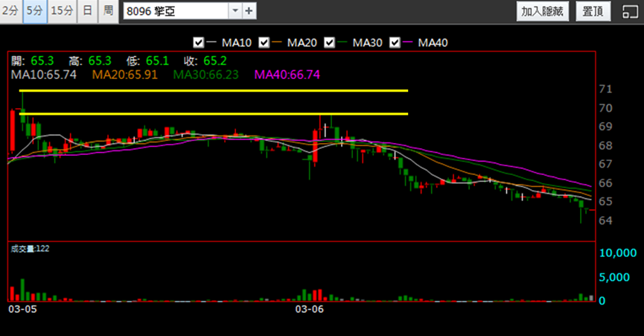Open the 日 daily chart tab
Image resolution: width=644 pixels, height=336 pixels.
coord(88,11)
